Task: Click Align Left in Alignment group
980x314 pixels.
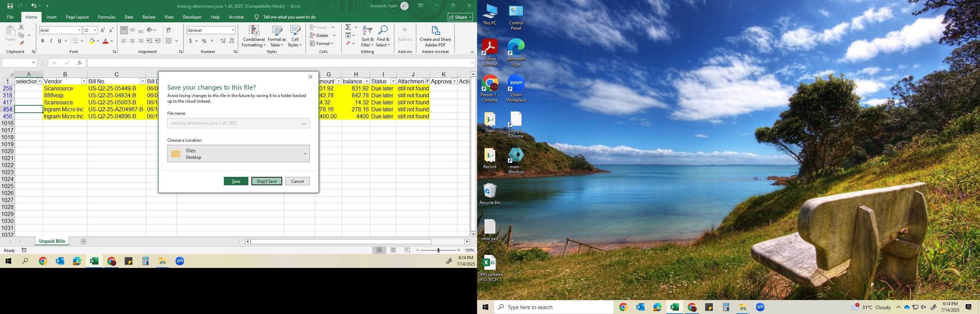Action: click(x=124, y=41)
